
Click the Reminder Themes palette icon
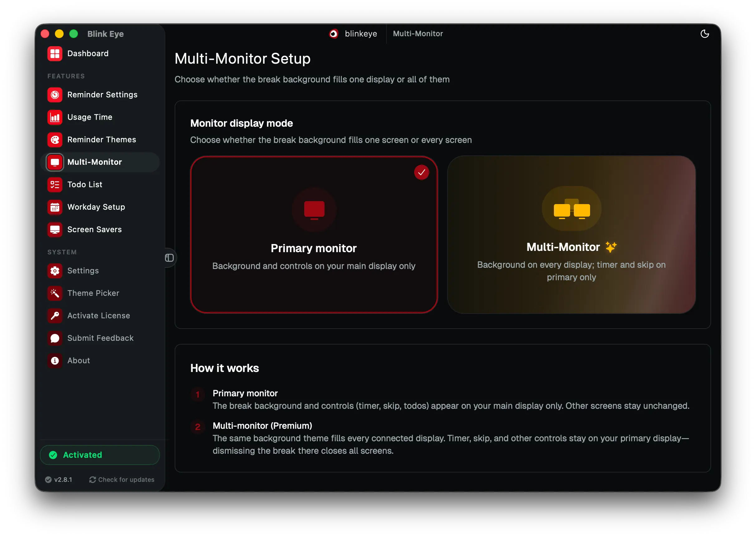tap(55, 140)
